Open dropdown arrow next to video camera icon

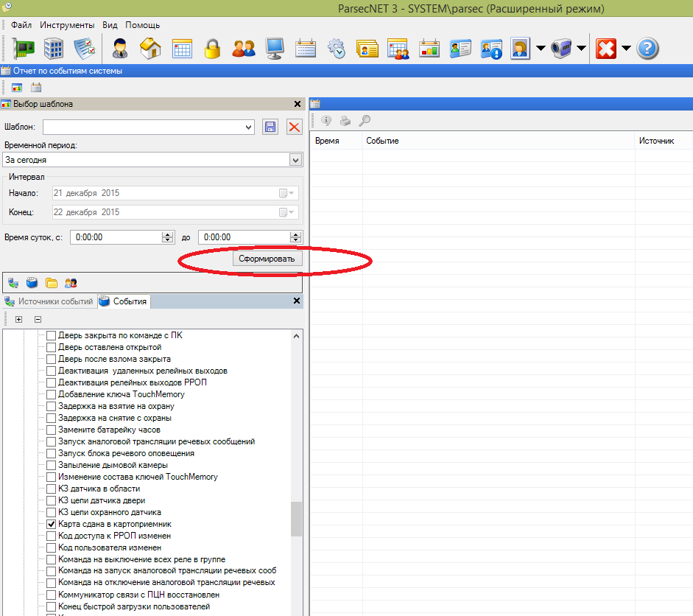click(582, 48)
